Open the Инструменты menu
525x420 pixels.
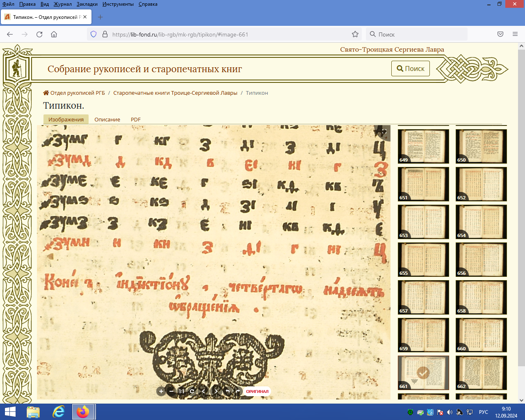118,4
